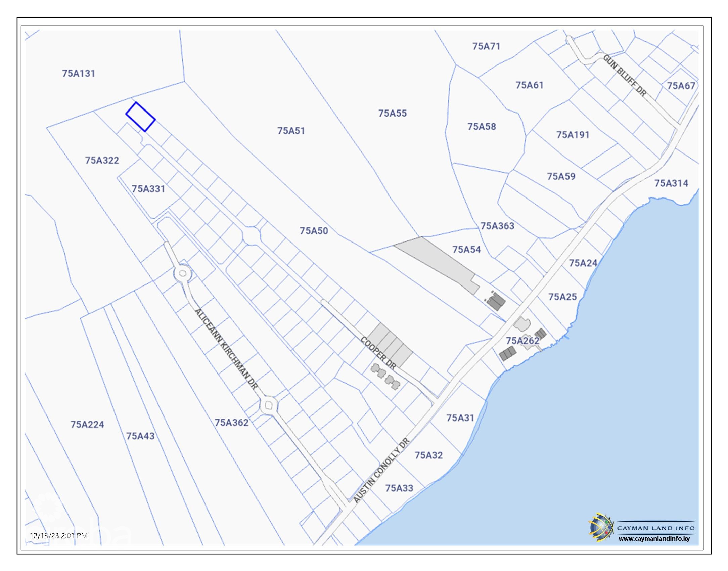Select parcel 75A55 on the map
This screenshot has width=728, height=571.
[x=392, y=113]
